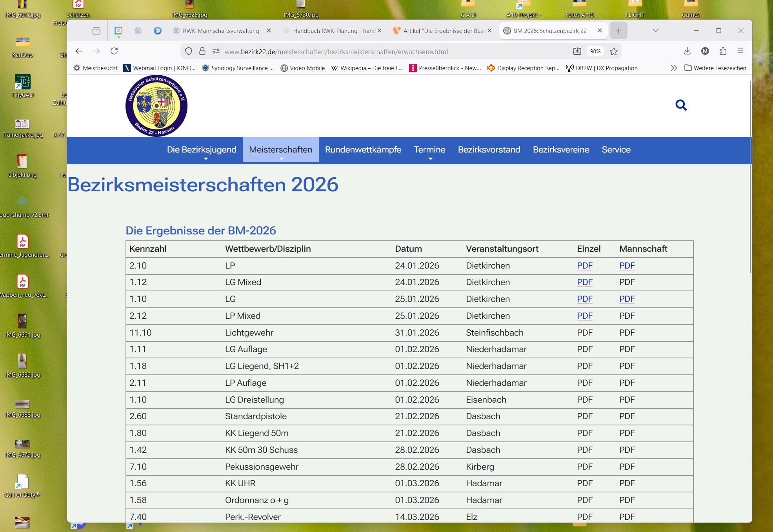Reload the current page
The image size is (773, 532).
pos(114,51)
